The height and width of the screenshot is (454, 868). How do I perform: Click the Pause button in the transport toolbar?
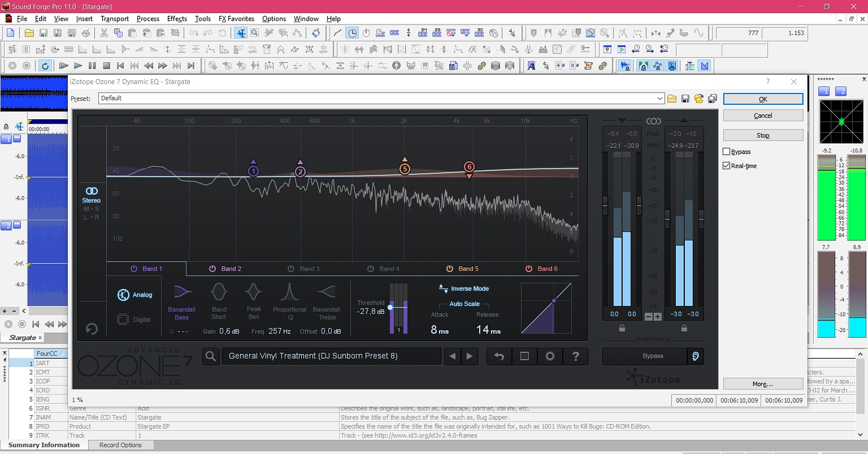point(92,66)
